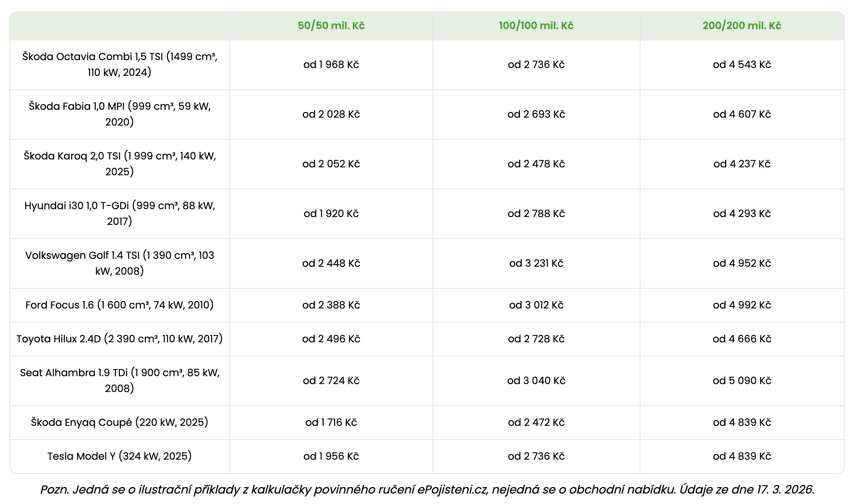The width and height of the screenshot is (854, 504).
Task: Click the price od 4 237 Kč
Action: point(742,164)
